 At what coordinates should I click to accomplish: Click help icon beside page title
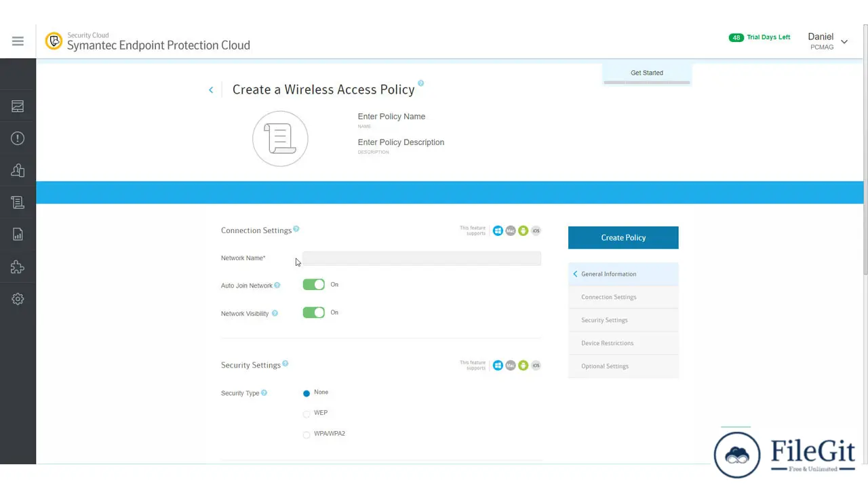(x=420, y=83)
